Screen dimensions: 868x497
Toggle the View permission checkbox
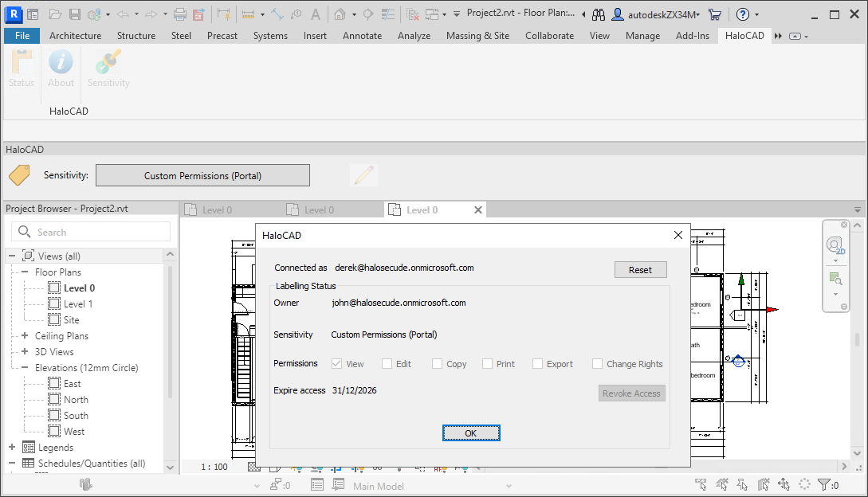click(x=336, y=364)
